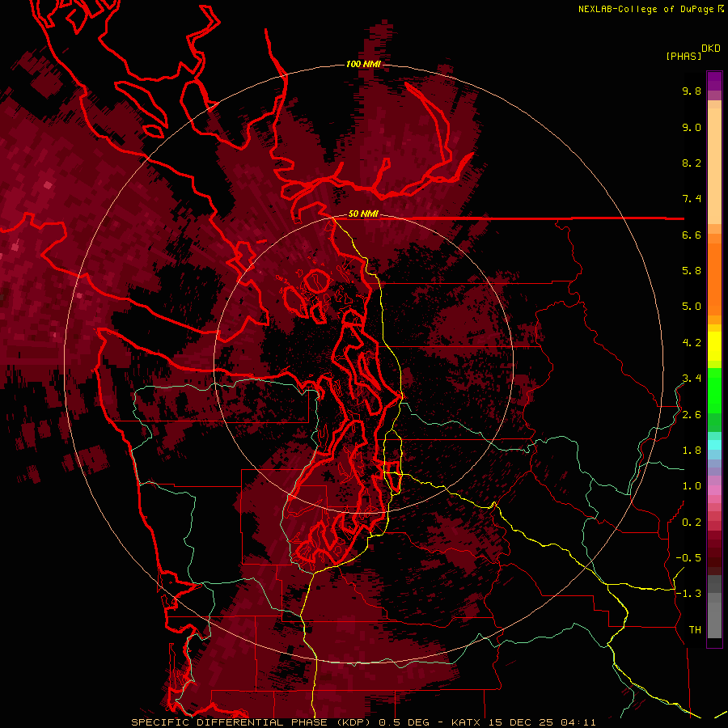Click the TH threshold label on the scale
The image size is (728, 728).
pyautogui.click(x=695, y=630)
